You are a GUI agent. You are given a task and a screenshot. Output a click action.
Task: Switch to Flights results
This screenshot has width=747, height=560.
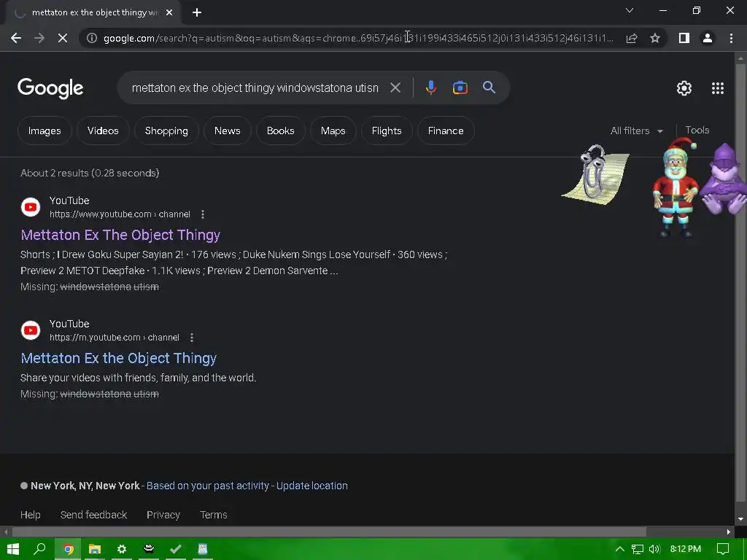387,131
